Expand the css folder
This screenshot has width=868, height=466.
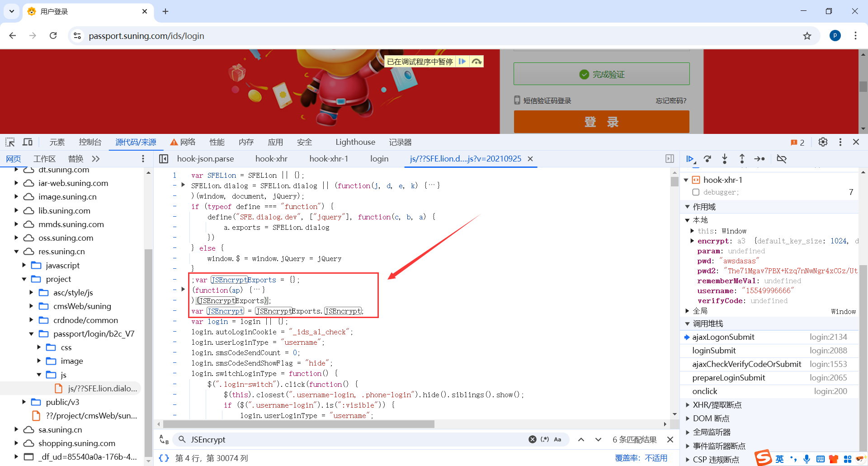39,347
